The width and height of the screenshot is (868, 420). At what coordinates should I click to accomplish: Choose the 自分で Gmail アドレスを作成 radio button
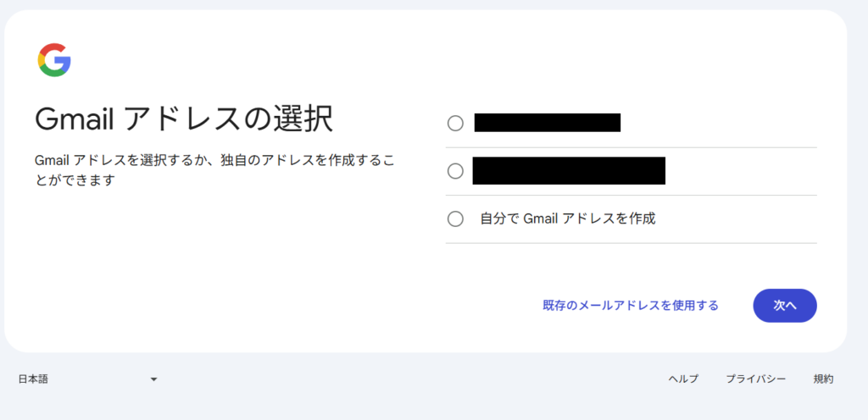coord(455,218)
